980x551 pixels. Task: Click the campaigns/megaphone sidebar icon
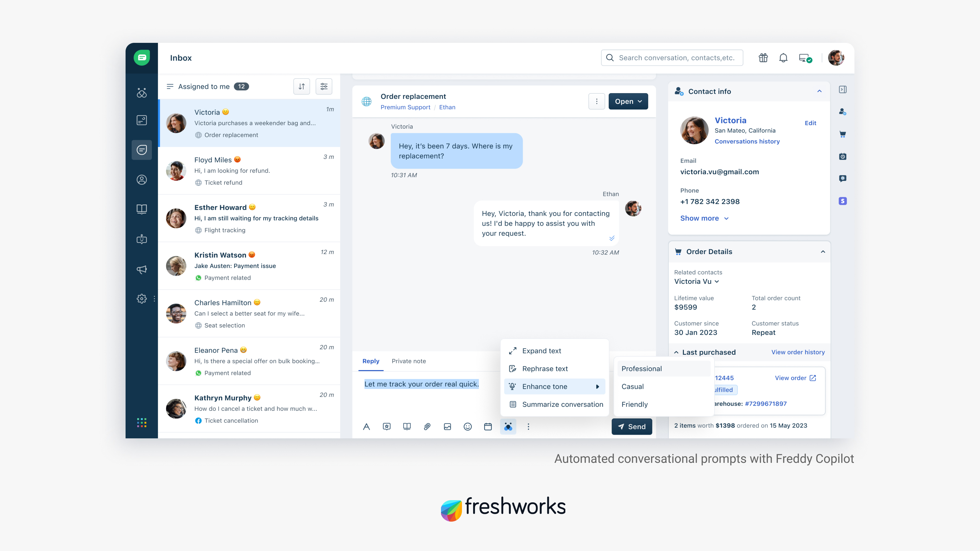[141, 269]
